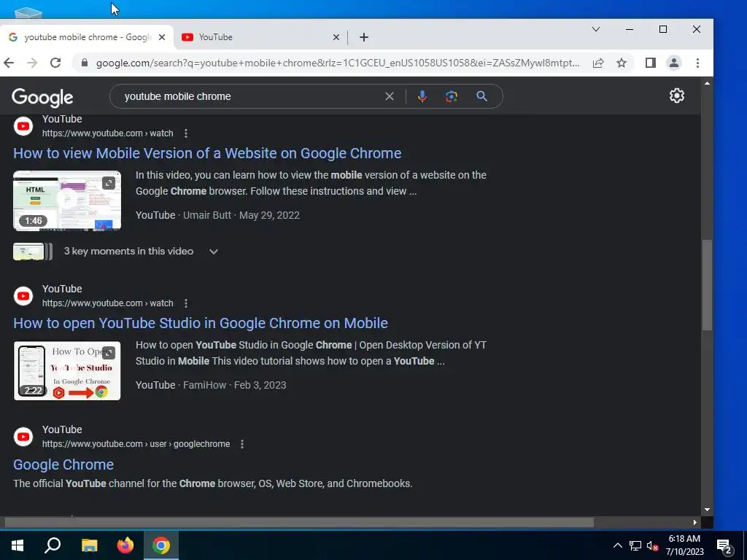Open muted volume tray icon
Screen dimensions: 747x560
coord(652,545)
